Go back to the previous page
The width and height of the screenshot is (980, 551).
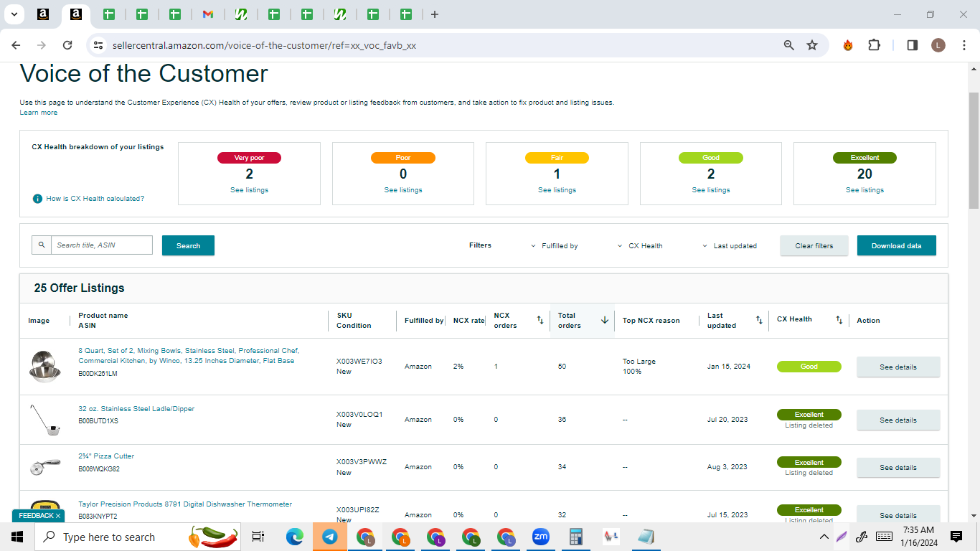tap(16, 45)
